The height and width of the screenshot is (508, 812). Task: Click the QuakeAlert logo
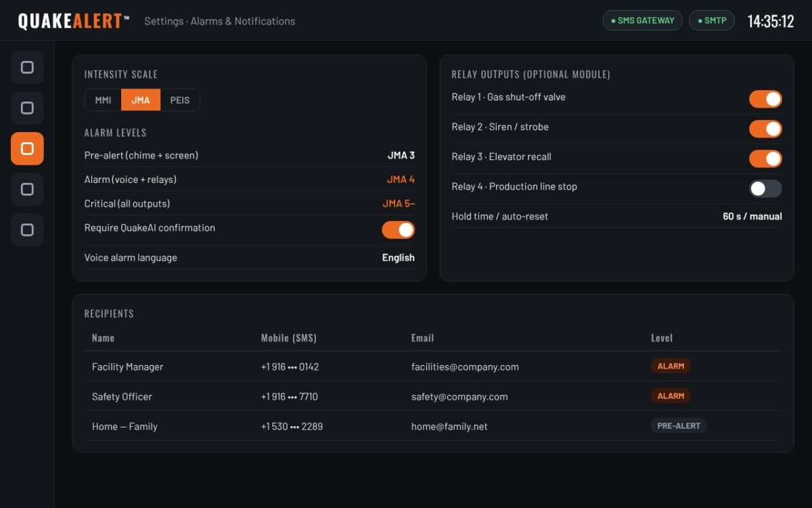[x=74, y=21]
